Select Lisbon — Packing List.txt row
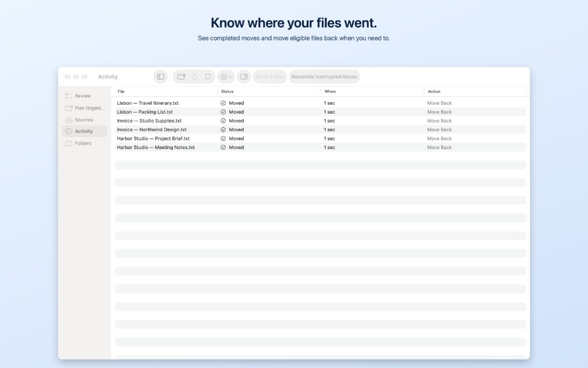 (320, 112)
